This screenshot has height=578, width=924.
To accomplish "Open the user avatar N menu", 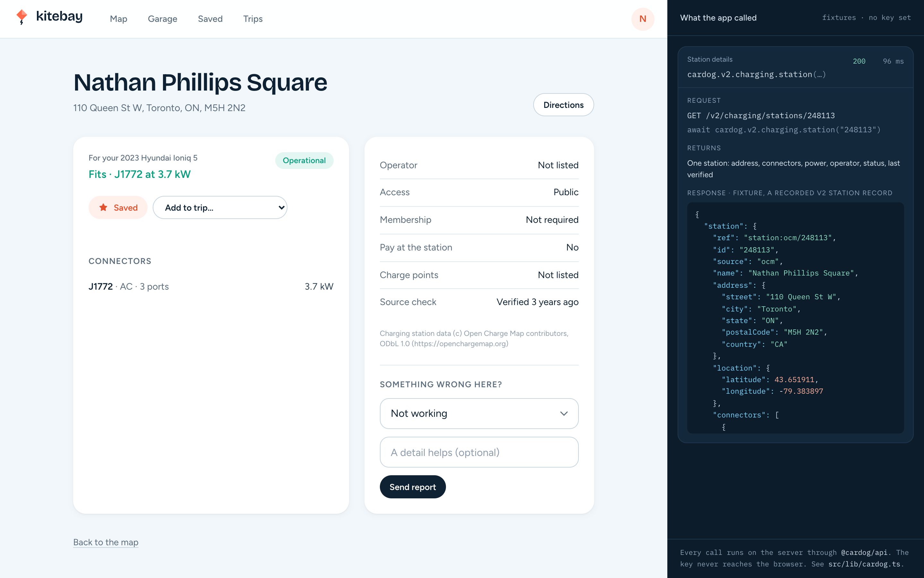I will pyautogui.click(x=643, y=19).
